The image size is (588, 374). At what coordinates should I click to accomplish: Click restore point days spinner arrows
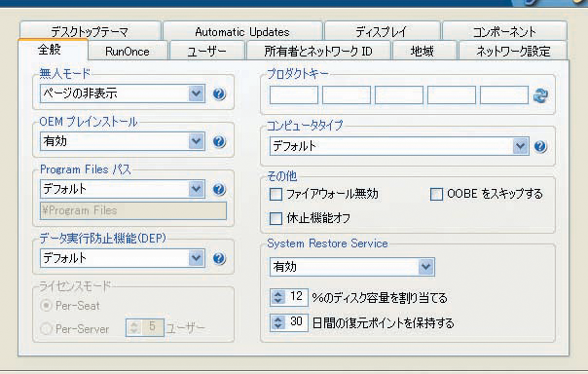(277, 322)
